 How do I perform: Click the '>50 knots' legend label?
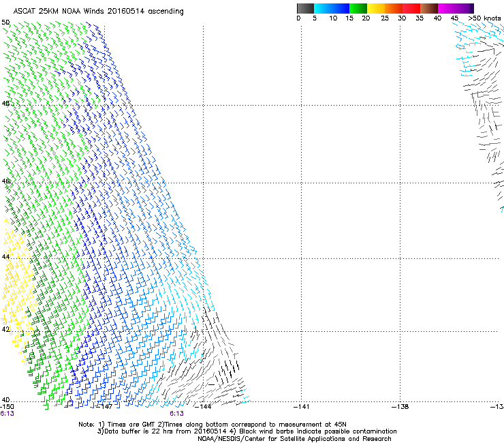484,18
